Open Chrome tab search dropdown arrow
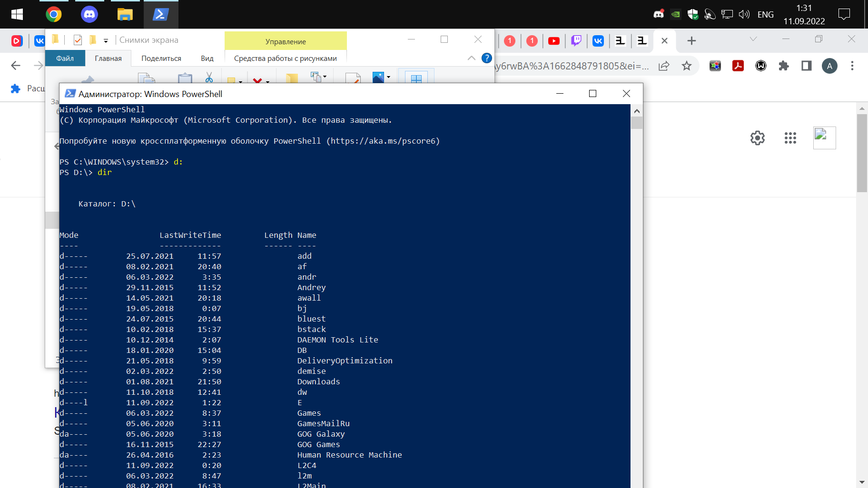The width and height of the screenshot is (868, 488). (753, 39)
